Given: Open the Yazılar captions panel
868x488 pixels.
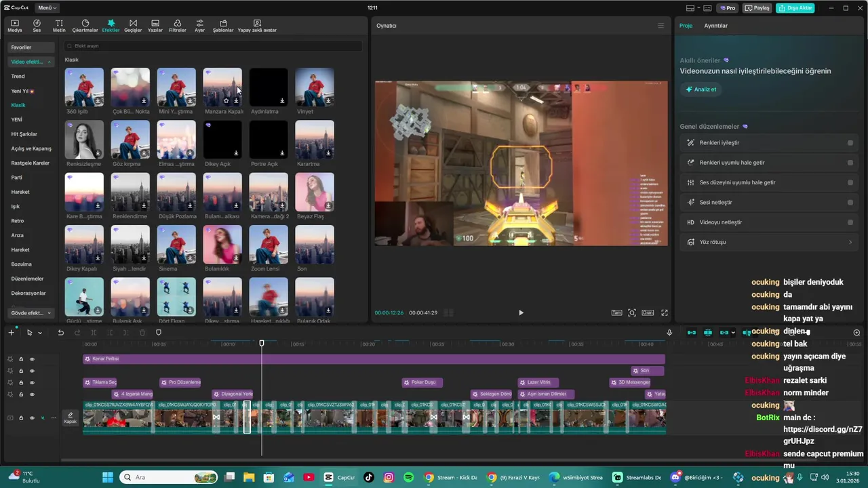Looking at the screenshot, I should click(155, 26).
